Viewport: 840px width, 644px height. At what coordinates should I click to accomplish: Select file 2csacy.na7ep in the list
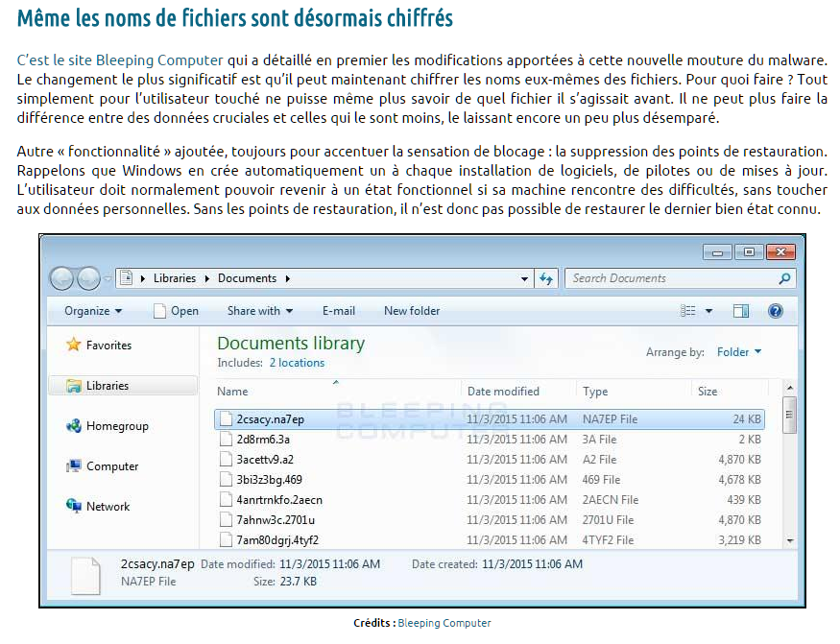[489, 419]
